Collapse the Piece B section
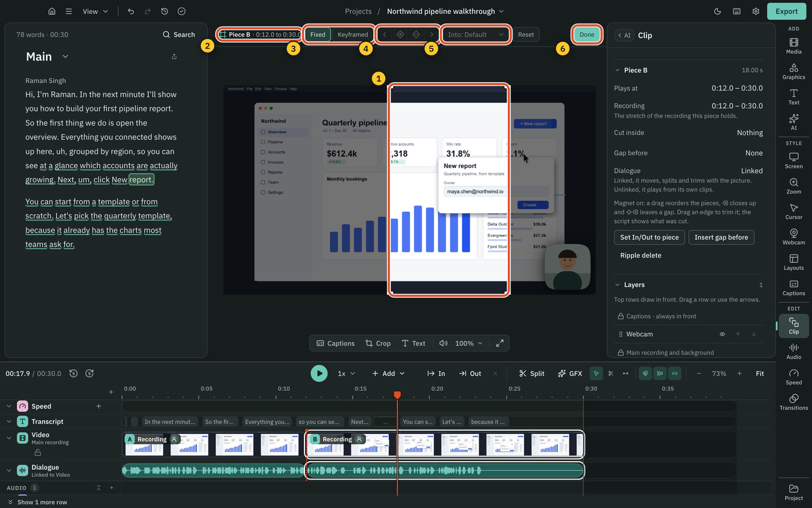 (617, 70)
